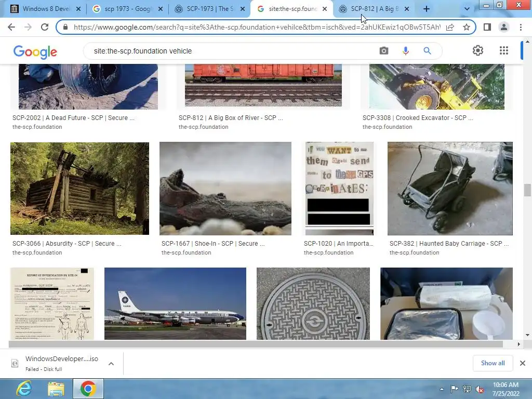Switch to the Windows 8 Developer tab
This screenshot has width=532, height=399.
(46, 9)
